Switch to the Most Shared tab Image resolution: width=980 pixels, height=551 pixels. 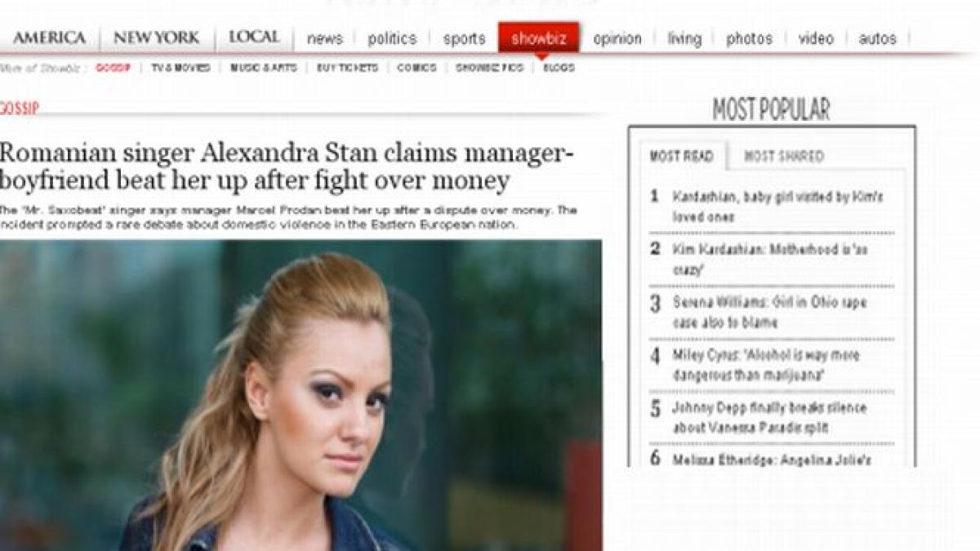(784, 156)
